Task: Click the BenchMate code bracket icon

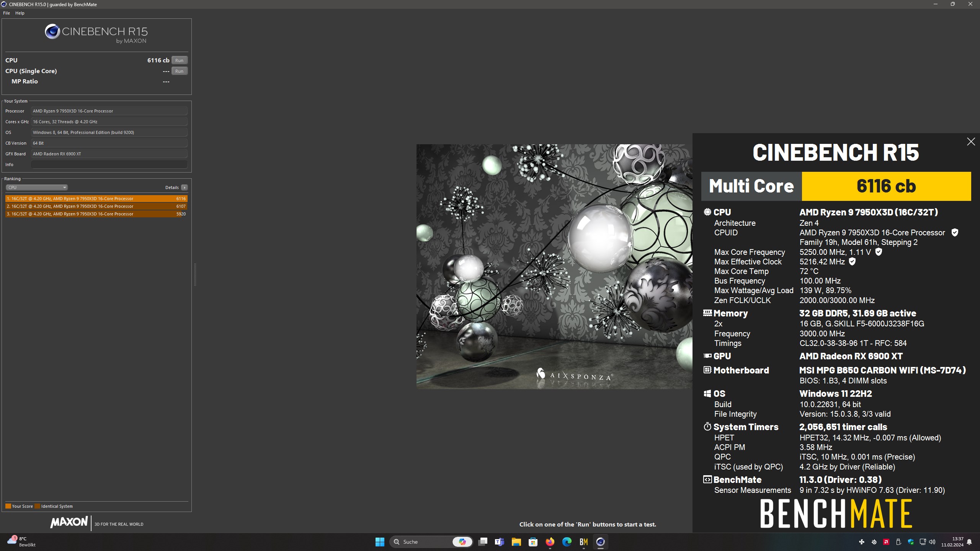Action: click(x=707, y=479)
